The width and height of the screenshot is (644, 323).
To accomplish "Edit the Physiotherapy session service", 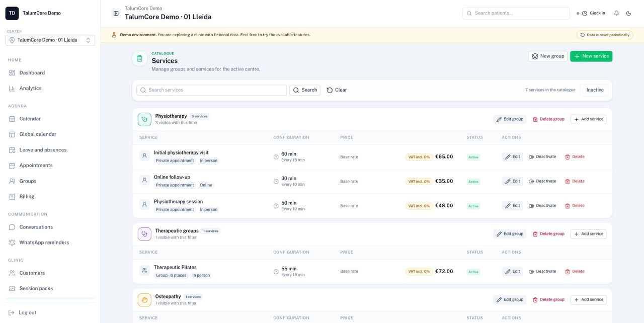I will pyautogui.click(x=513, y=206).
